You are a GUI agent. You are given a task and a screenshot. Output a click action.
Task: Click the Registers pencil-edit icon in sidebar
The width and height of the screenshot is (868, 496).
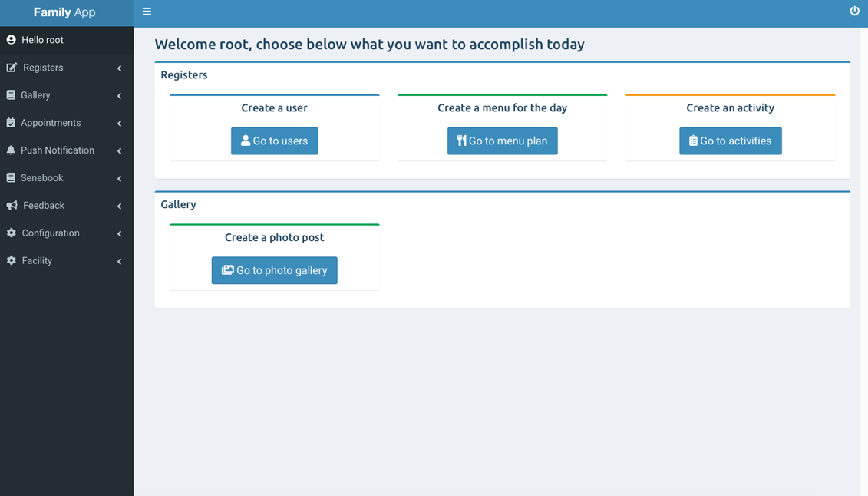[12, 68]
